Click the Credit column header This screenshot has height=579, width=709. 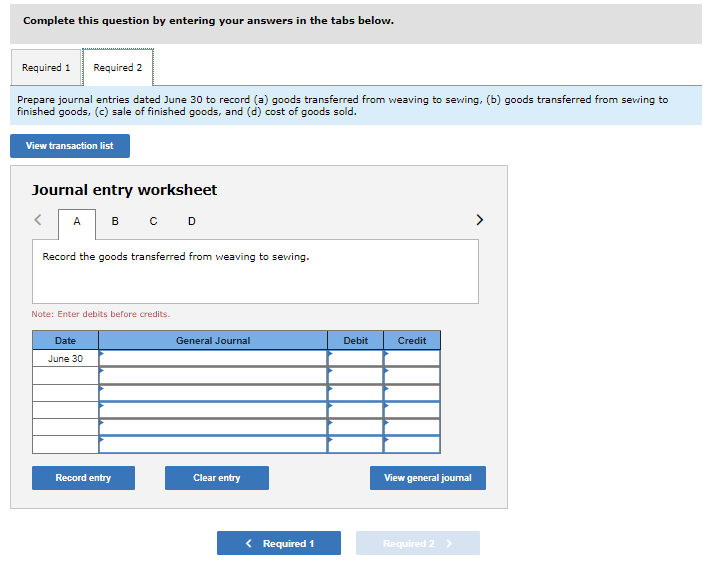(412, 340)
